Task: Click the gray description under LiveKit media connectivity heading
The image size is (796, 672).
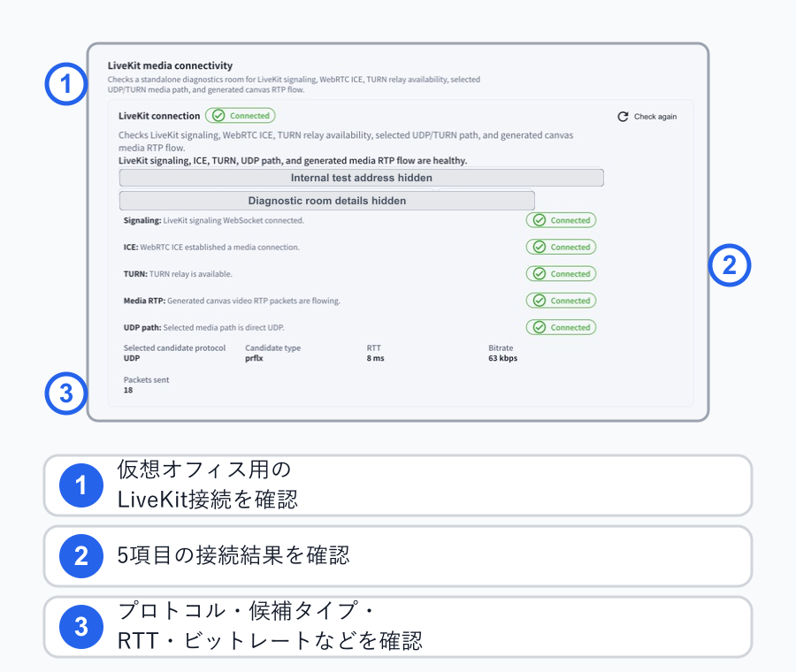Action: 294,84
